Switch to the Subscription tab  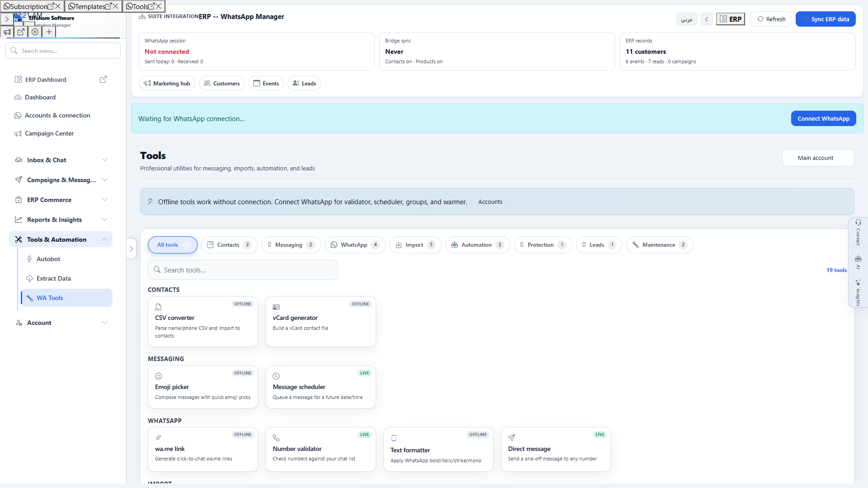28,6
